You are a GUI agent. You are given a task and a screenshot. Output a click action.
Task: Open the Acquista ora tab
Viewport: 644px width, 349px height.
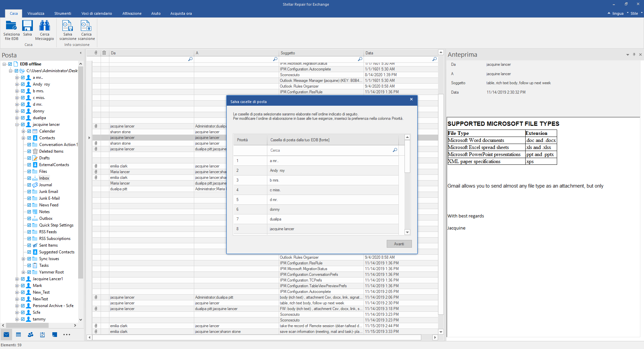(181, 13)
